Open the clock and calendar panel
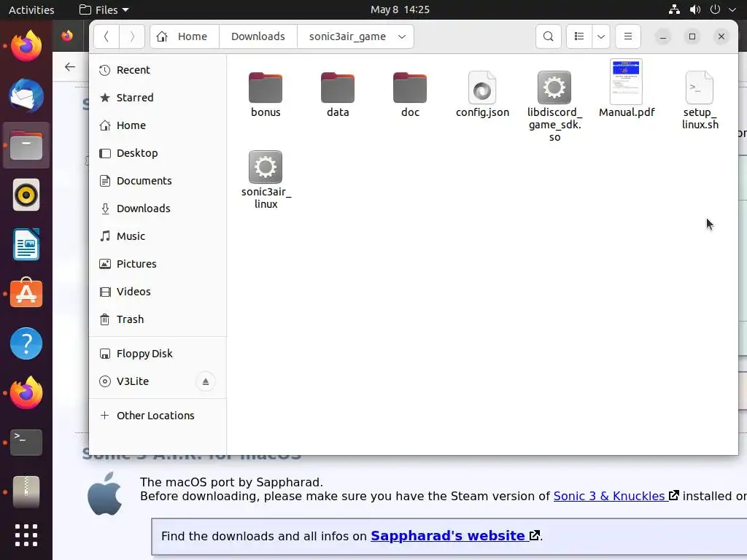 click(x=400, y=9)
